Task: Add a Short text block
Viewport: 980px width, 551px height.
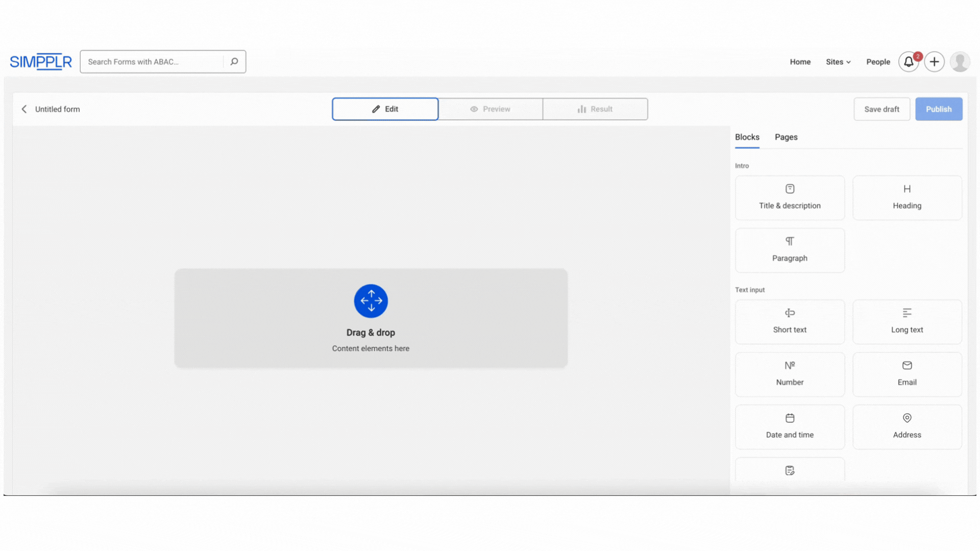Action: coord(790,322)
